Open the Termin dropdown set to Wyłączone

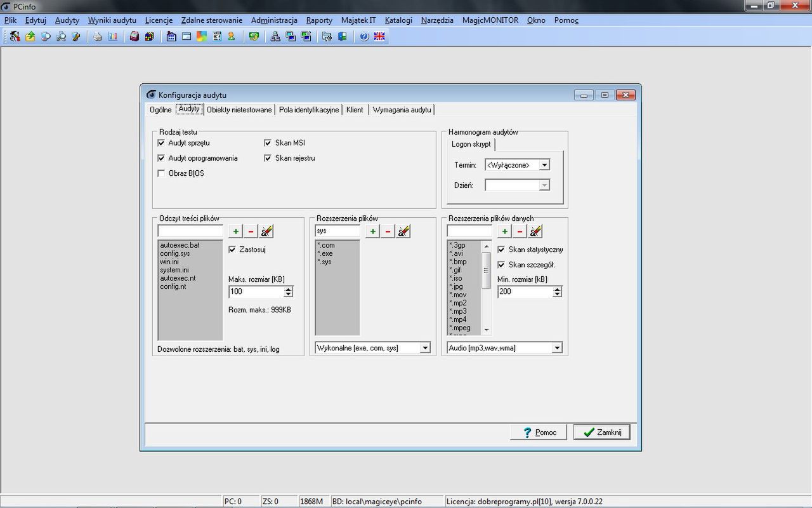(x=544, y=164)
